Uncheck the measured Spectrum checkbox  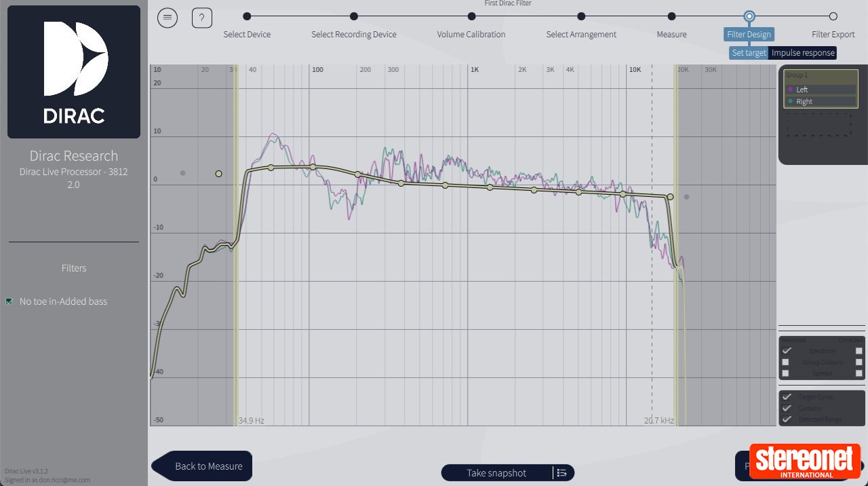(786, 350)
